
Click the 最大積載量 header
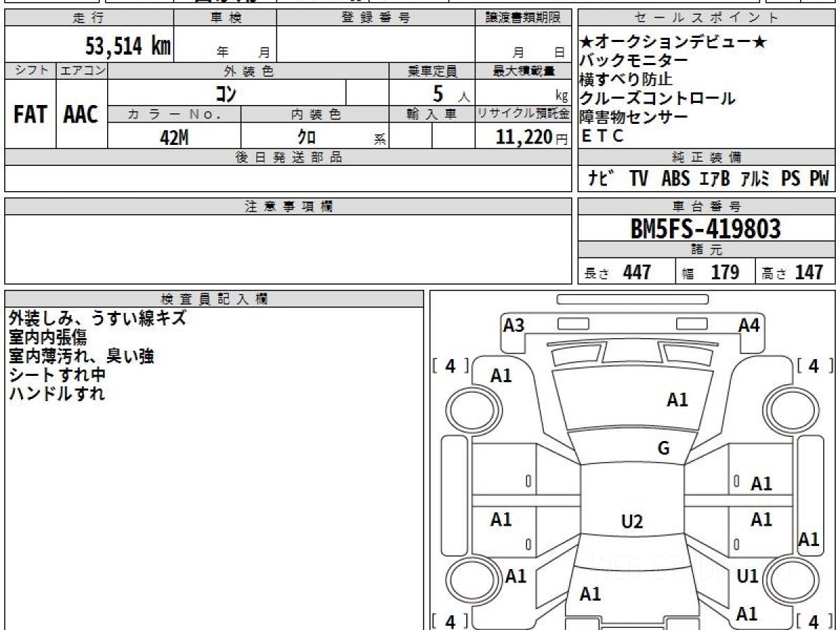(x=523, y=71)
